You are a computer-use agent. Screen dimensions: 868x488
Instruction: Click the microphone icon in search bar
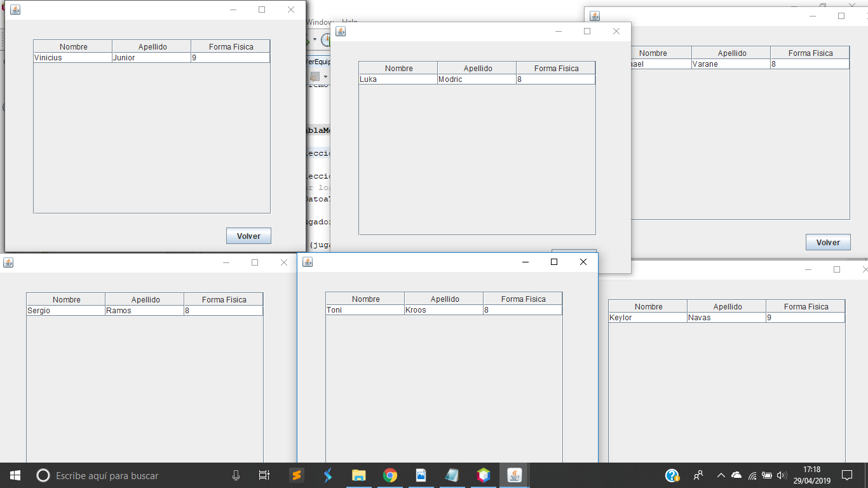(x=236, y=475)
